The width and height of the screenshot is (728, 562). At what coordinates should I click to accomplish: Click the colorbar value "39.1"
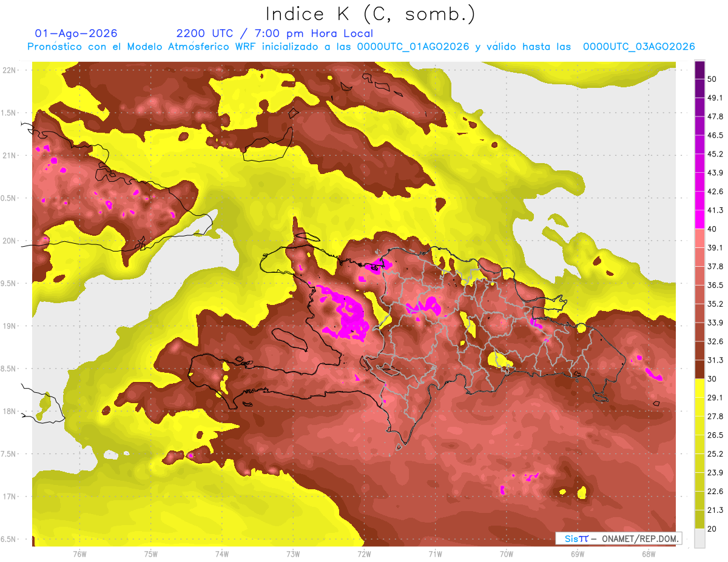[715, 247]
